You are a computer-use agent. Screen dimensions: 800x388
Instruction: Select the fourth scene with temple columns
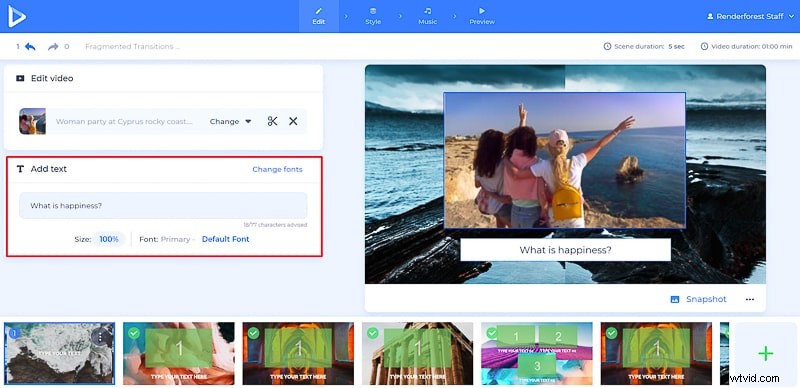pyautogui.click(x=418, y=353)
